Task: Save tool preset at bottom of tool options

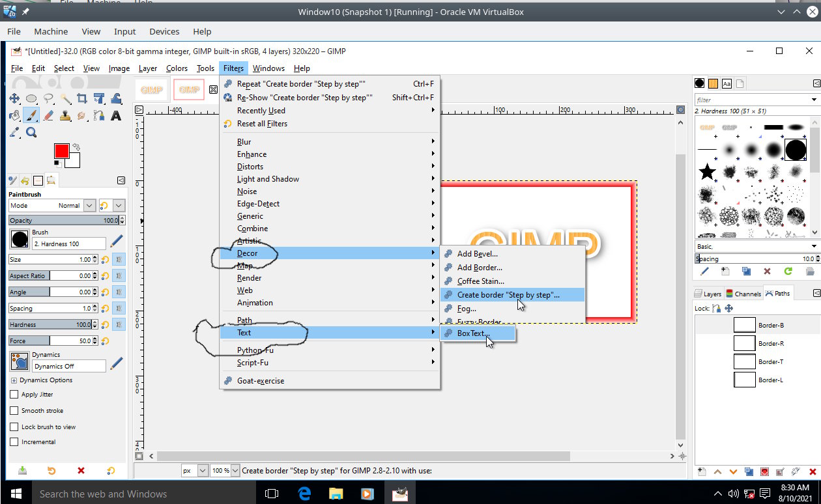Action: (22, 470)
